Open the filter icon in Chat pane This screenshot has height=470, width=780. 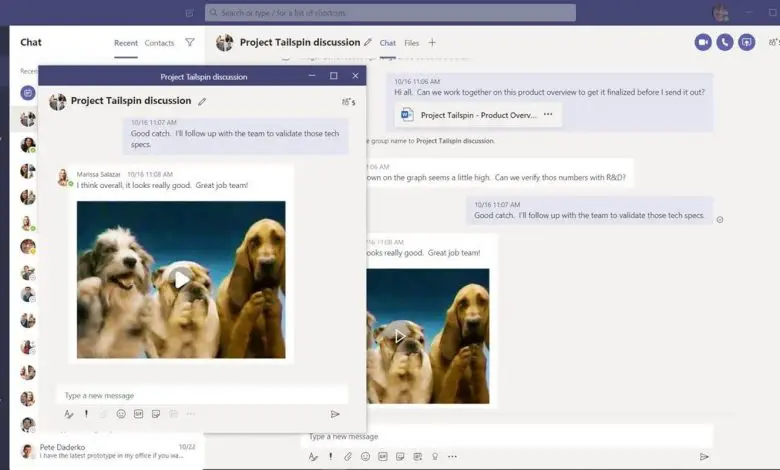[190, 43]
